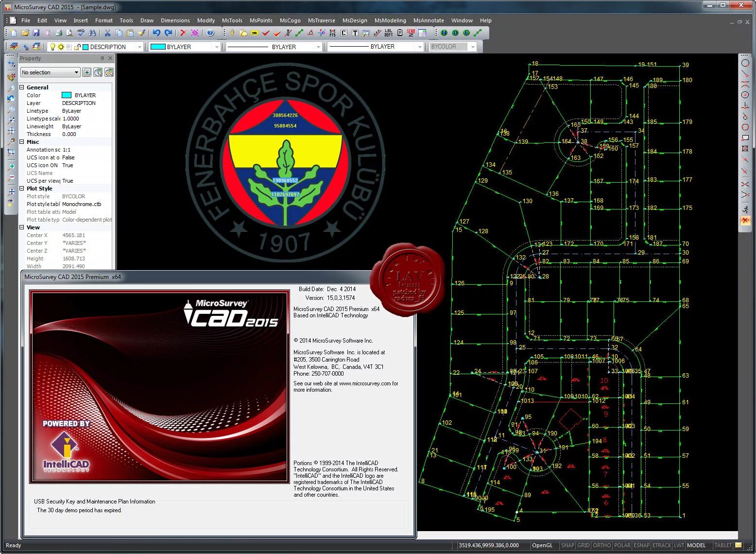Click the cyan swatch in DESCRIPTION layer box
Image resolution: width=756 pixels, height=554 pixels.
[86, 47]
